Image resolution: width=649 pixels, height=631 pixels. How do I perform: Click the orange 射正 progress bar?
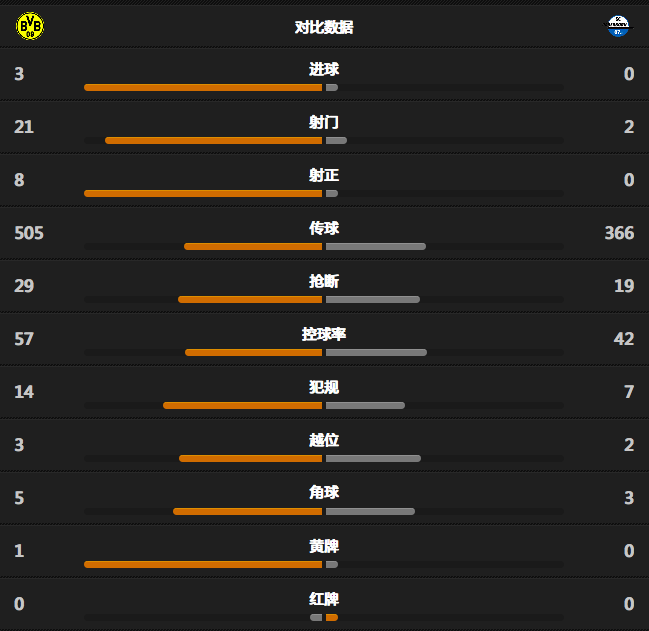(203, 194)
